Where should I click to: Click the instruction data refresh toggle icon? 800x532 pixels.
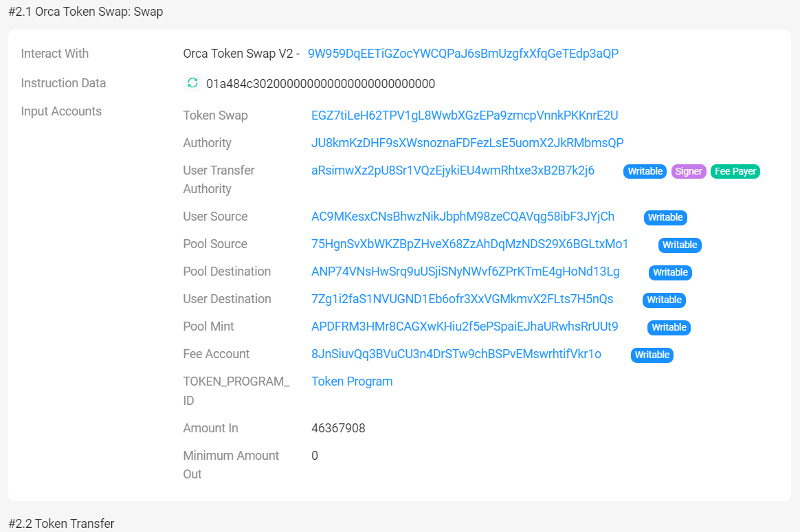pyautogui.click(x=192, y=83)
